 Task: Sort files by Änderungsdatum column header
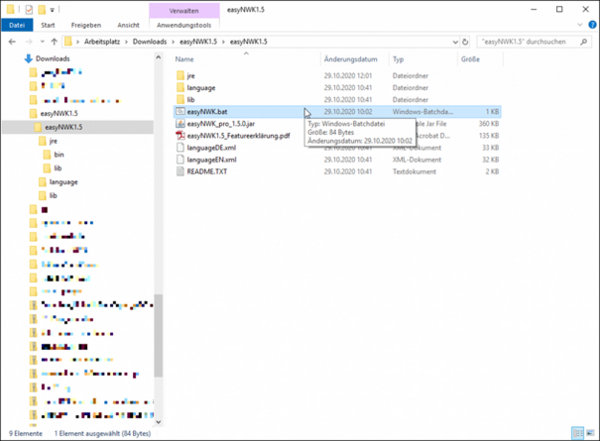pos(350,60)
